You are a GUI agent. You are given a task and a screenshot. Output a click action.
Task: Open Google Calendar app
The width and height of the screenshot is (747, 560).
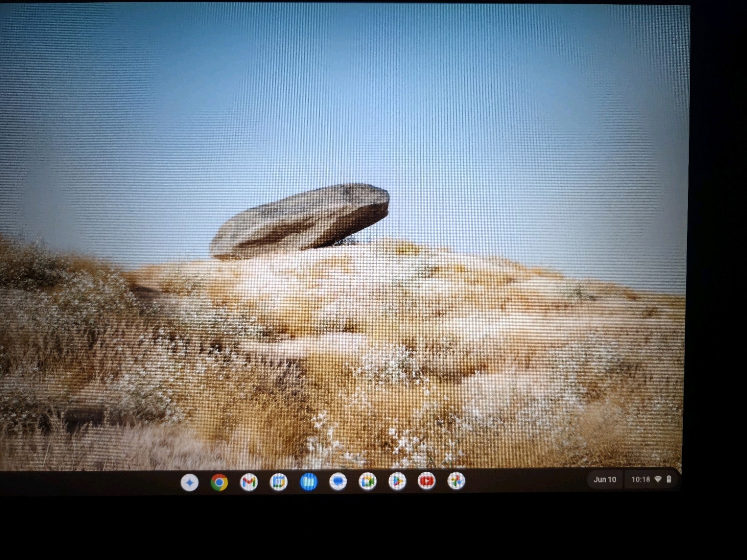tap(277, 481)
